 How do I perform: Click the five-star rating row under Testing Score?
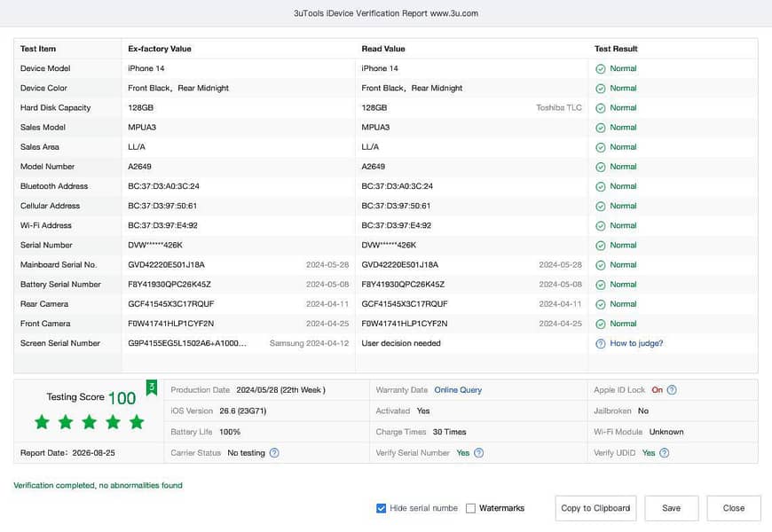[x=90, y=422]
